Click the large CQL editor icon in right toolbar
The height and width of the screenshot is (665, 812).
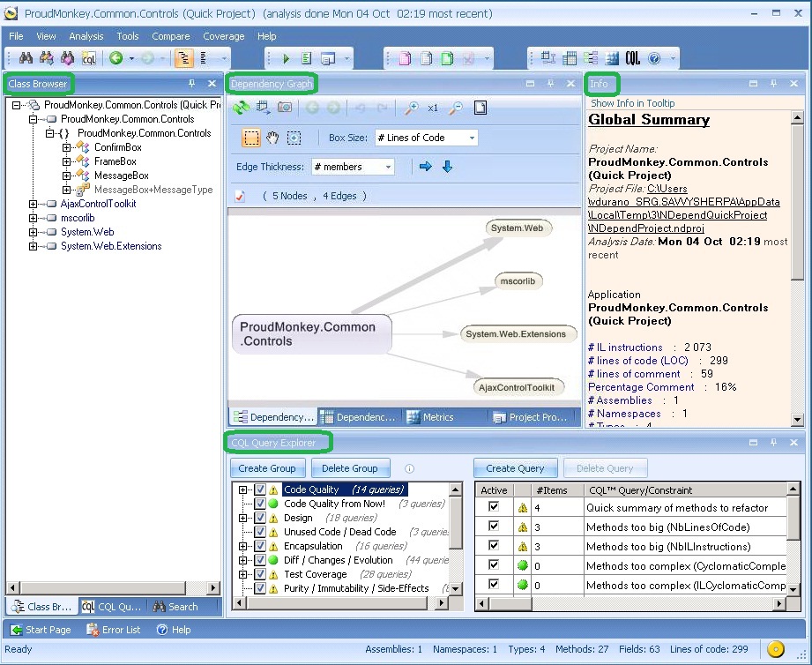click(632, 58)
